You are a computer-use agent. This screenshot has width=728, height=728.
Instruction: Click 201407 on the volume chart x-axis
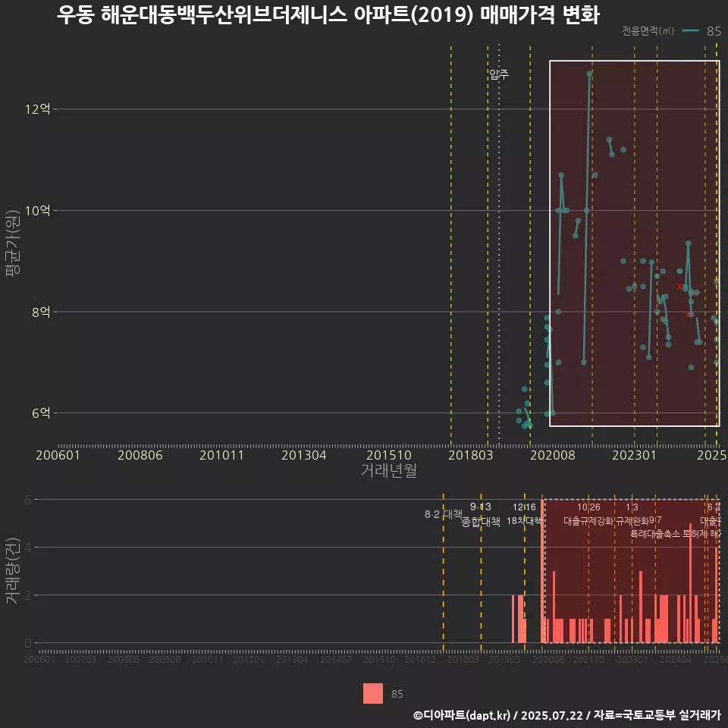click(336, 659)
